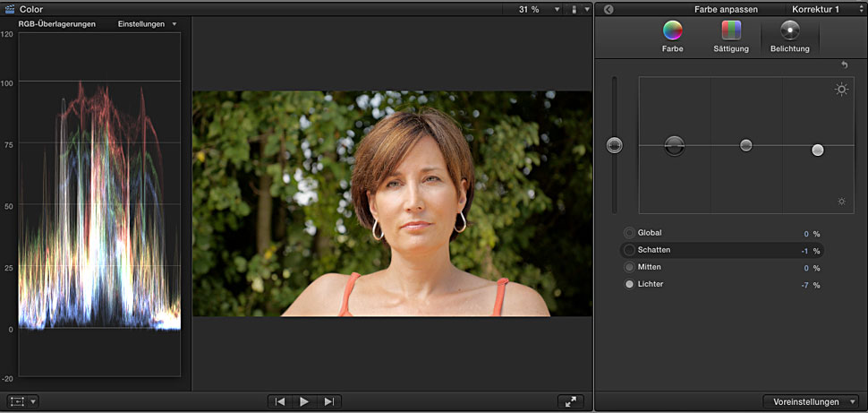The height and width of the screenshot is (413, 868).
Task: Choose the Schatten radio row
Action: point(721,251)
